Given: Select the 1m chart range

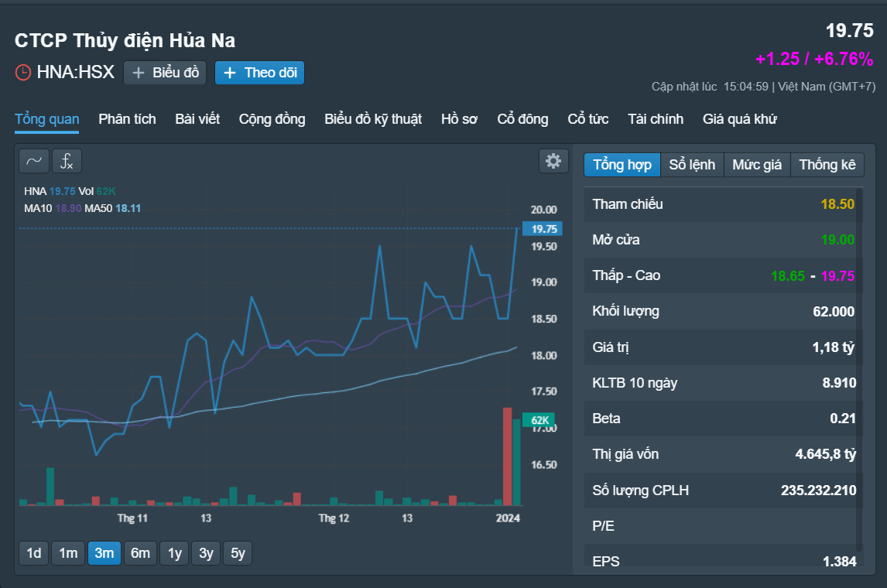Looking at the screenshot, I should tap(68, 553).
